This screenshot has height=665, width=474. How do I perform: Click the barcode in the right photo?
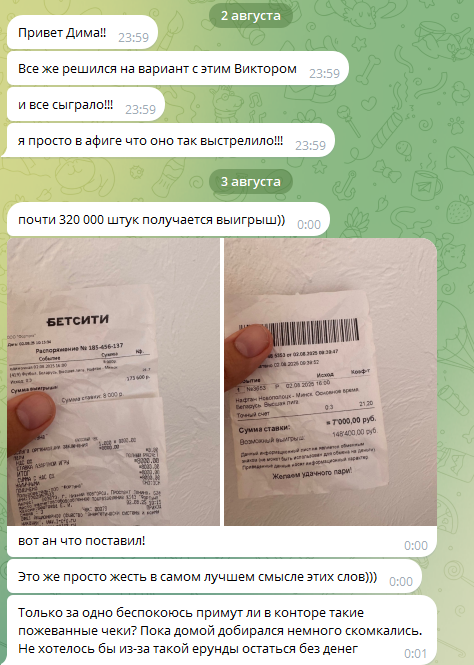[x=312, y=332]
